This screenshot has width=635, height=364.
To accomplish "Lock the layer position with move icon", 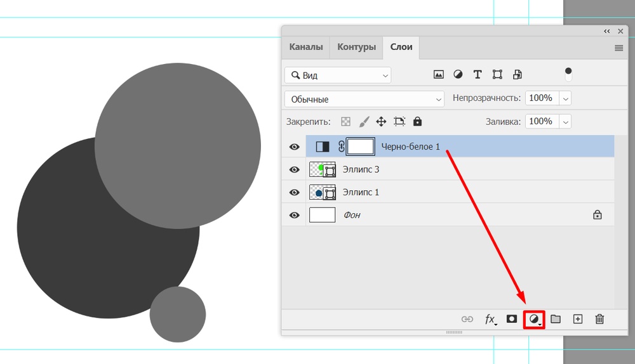I will (381, 121).
